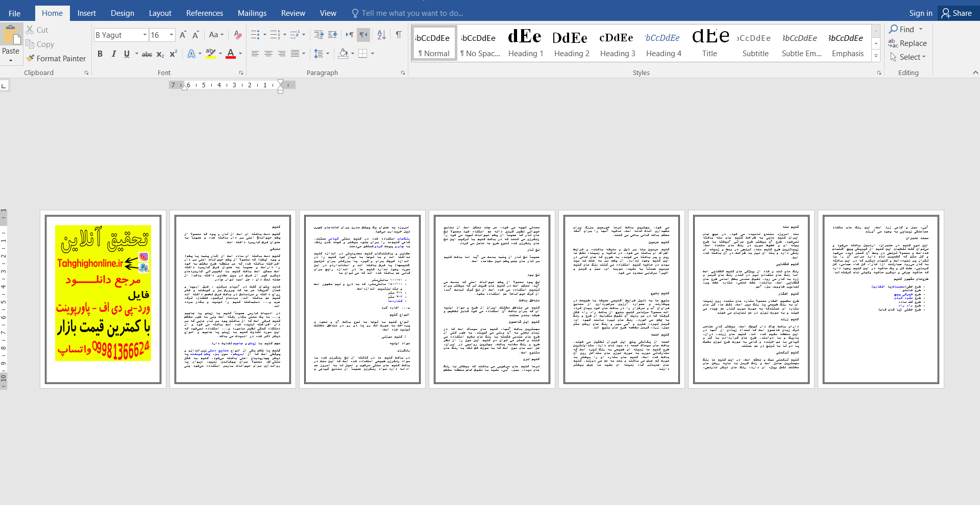The image size is (980, 505).
Task: Apply the Emphasis style
Action: [x=848, y=43]
